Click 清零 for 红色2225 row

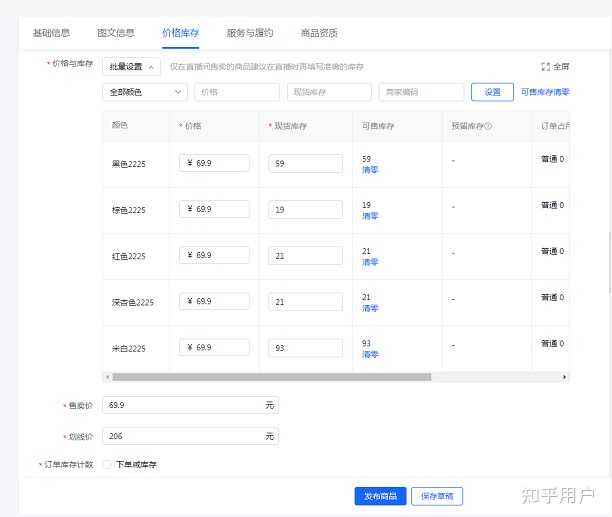pyautogui.click(x=370, y=262)
